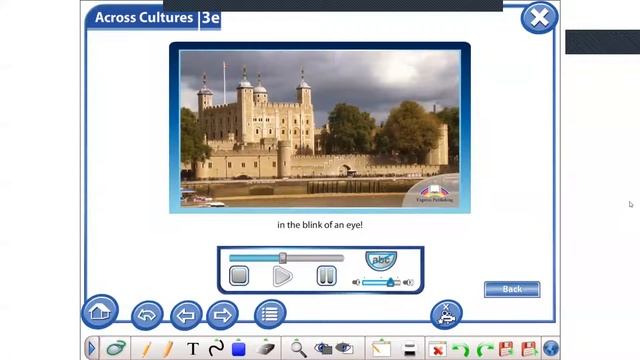
Task: Click the curved return arrow button
Action: [x=147, y=315]
